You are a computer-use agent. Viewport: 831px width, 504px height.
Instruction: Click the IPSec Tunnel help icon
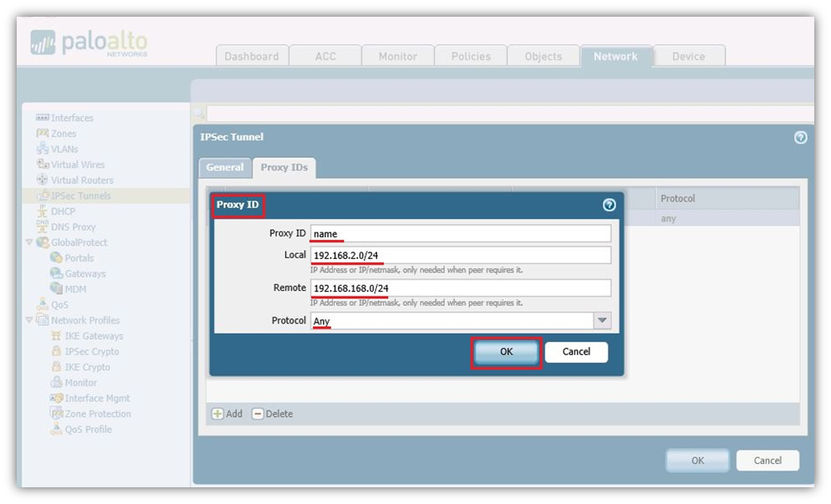[x=800, y=138]
